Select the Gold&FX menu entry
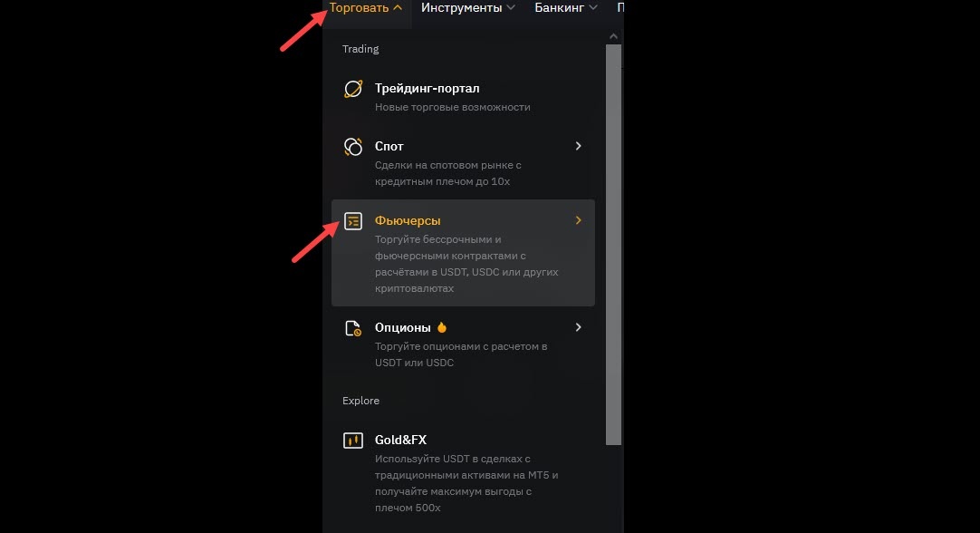The width and height of the screenshot is (980, 533). 463,473
